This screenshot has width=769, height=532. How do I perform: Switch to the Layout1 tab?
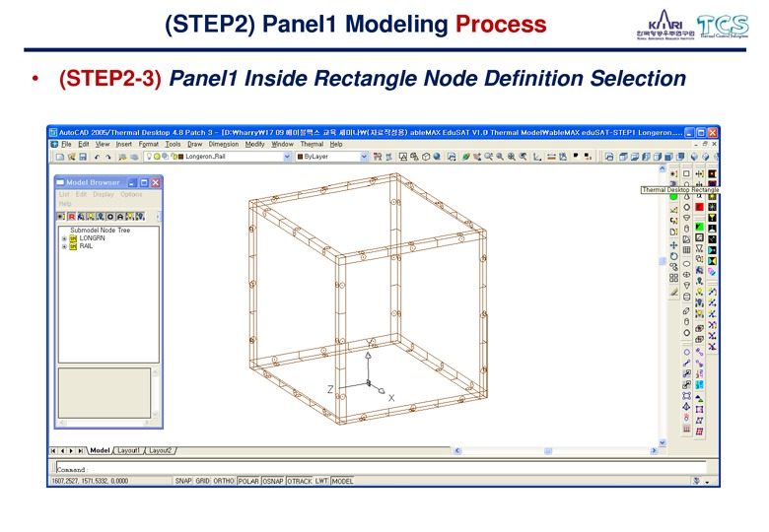[128, 450]
